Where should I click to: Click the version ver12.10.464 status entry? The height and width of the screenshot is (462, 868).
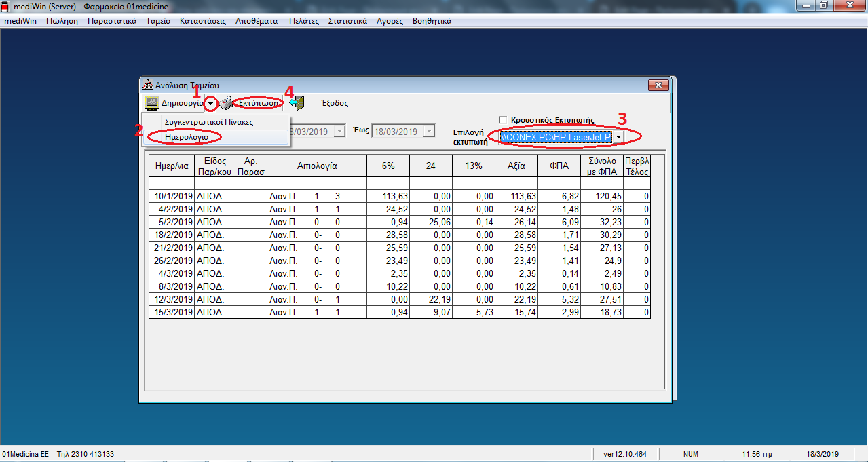(x=625, y=454)
